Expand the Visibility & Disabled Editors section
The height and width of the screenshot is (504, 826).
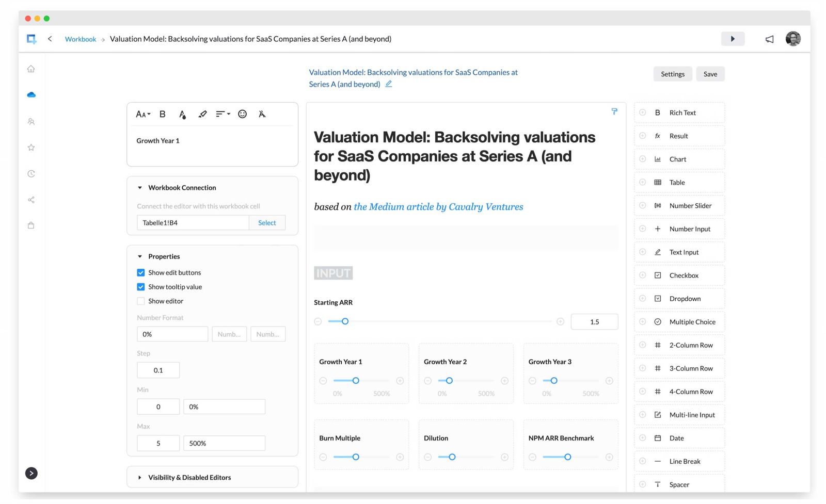[139, 477]
